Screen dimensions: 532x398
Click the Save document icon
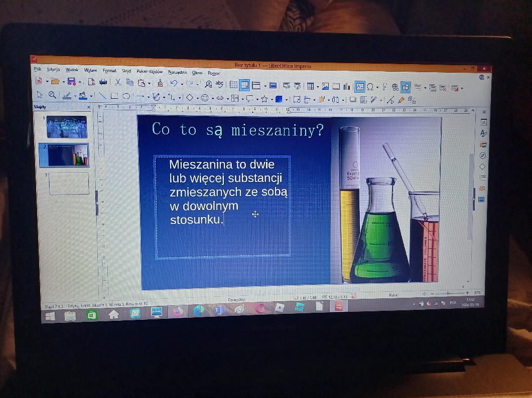[71, 82]
